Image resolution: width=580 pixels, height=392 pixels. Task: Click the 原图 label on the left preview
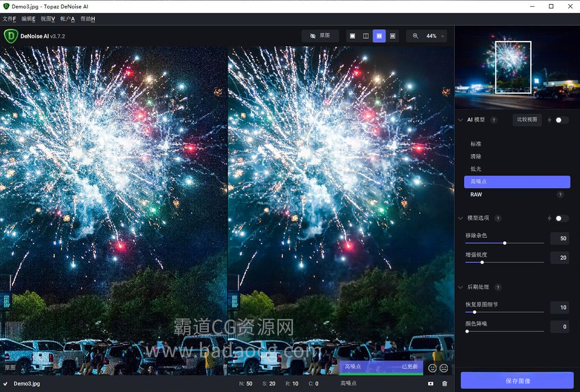10,367
